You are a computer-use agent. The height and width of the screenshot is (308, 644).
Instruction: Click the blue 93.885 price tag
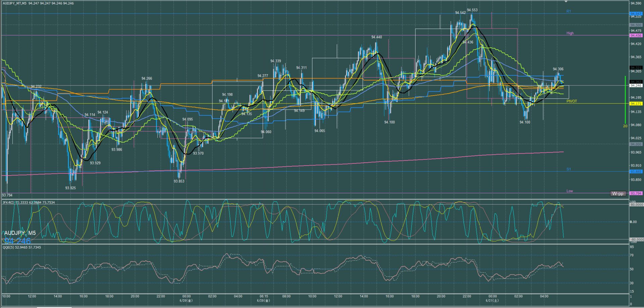(x=636, y=172)
